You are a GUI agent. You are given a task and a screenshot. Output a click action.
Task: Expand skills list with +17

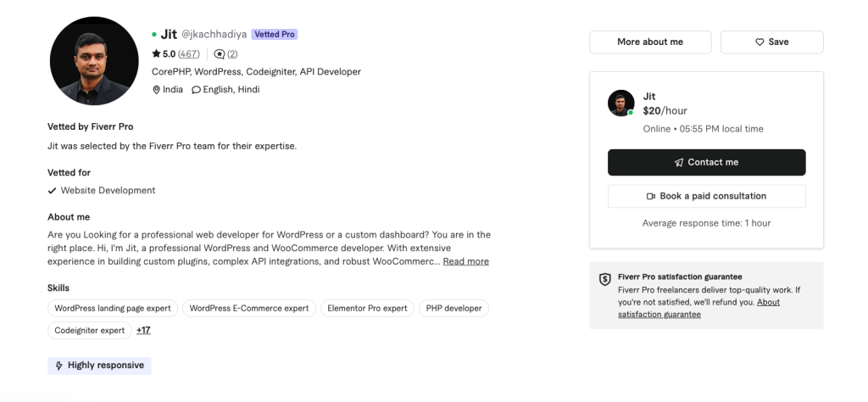pos(143,331)
